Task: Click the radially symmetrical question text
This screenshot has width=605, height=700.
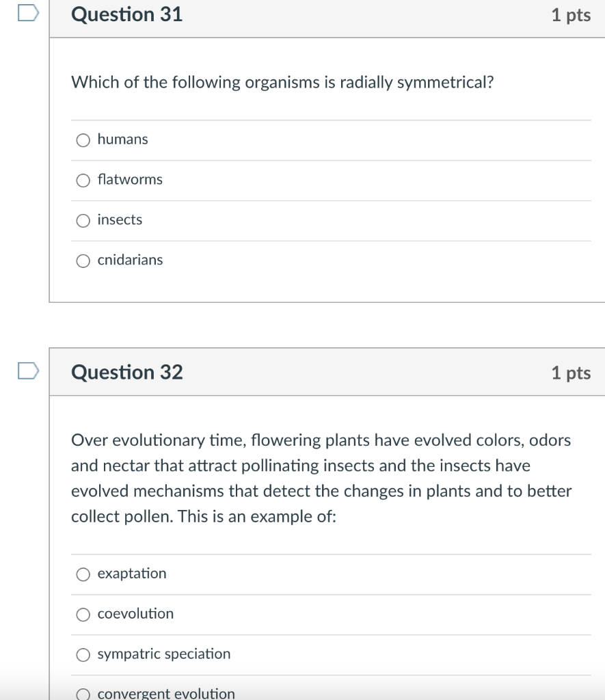Action: point(283,83)
